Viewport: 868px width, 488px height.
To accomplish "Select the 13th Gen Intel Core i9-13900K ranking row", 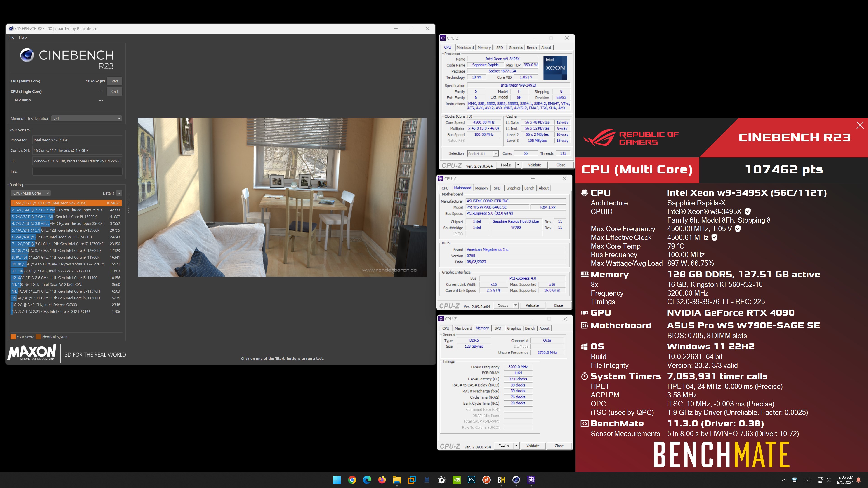I will coord(66,217).
